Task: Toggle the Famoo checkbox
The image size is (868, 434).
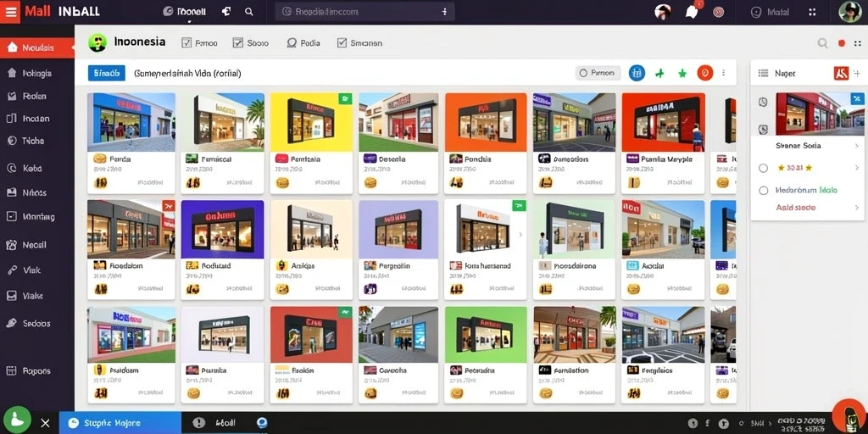Action: point(186,42)
